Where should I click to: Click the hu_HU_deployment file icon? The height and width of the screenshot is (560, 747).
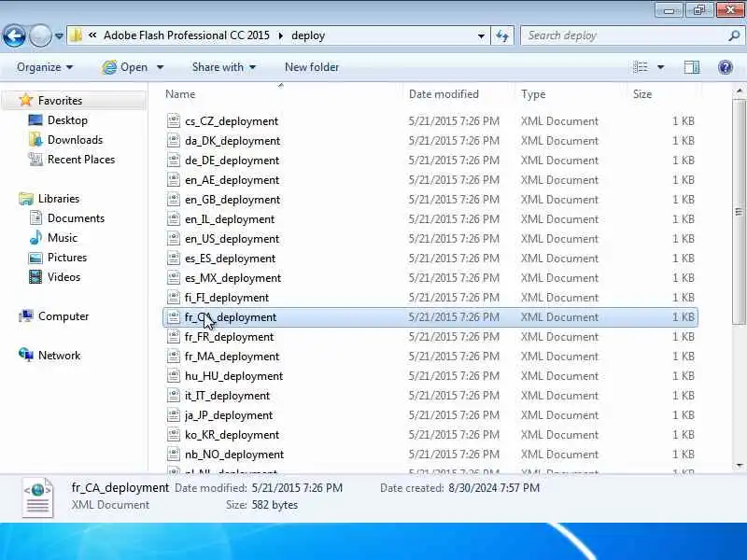174,375
